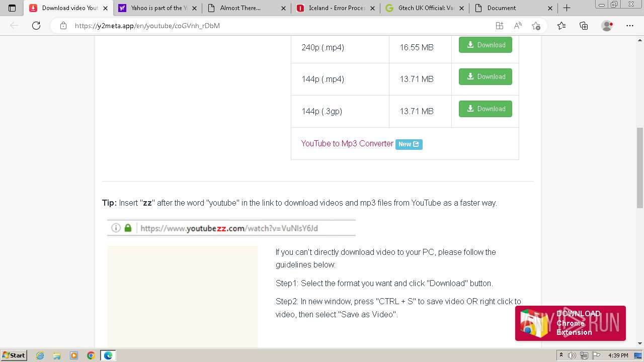Screen dimensions: 644x362
Task: Click the vertical scrollbar thumb
Action: (640, 167)
